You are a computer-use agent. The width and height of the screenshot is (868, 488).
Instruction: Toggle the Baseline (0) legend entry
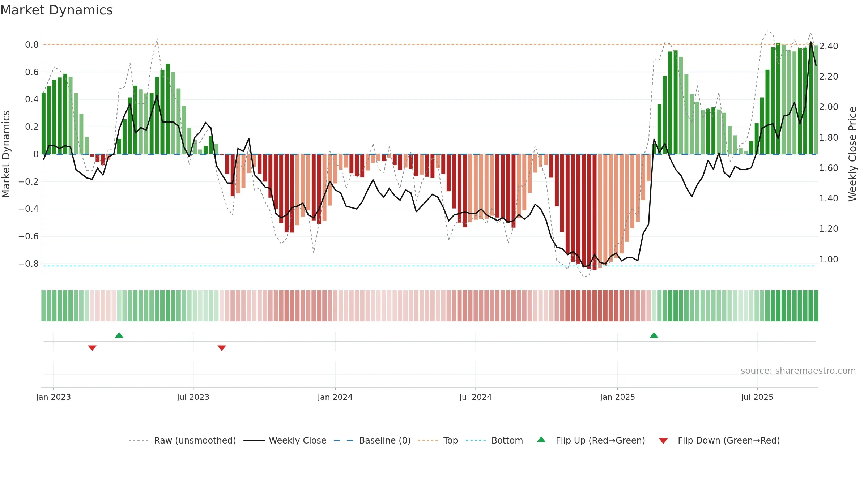coord(372,440)
